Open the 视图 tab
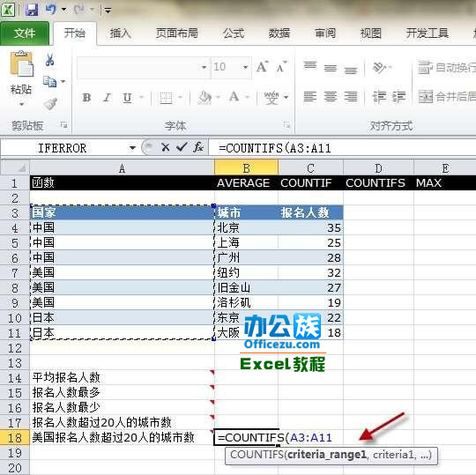The width and height of the screenshot is (476, 475). [x=370, y=33]
